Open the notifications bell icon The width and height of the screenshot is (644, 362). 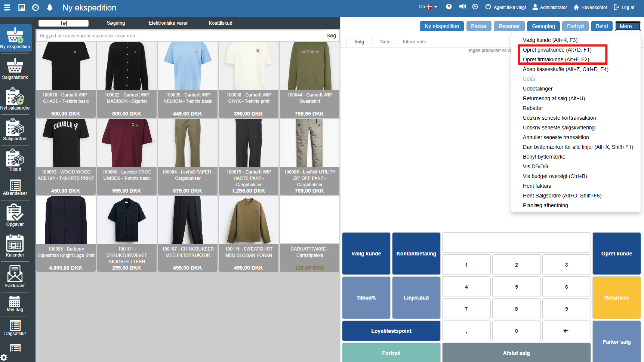coord(50,7)
